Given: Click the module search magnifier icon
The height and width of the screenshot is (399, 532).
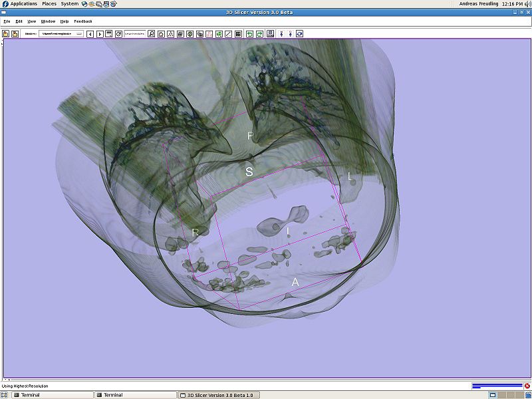Looking at the screenshot, I should (x=152, y=34).
